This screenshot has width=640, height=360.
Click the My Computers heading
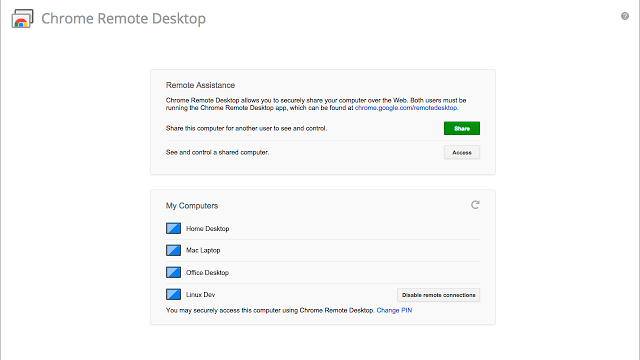192,206
